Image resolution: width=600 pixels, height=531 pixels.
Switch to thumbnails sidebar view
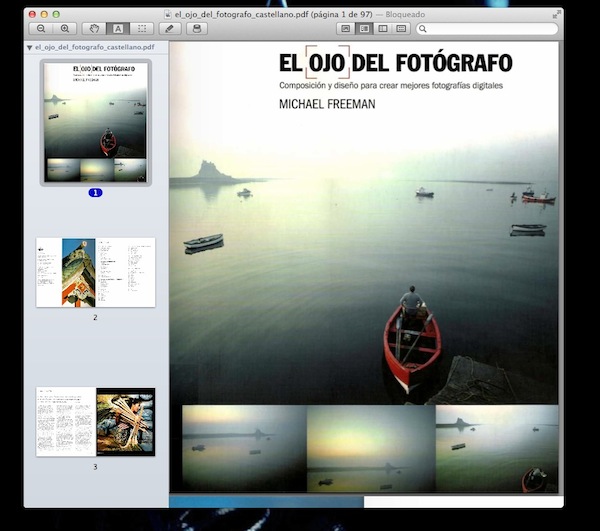(x=364, y=29)
